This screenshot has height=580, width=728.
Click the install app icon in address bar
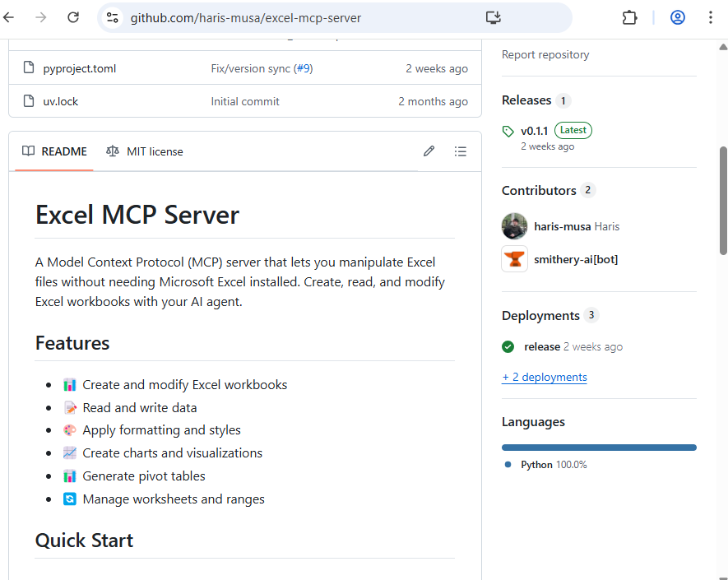493,17
